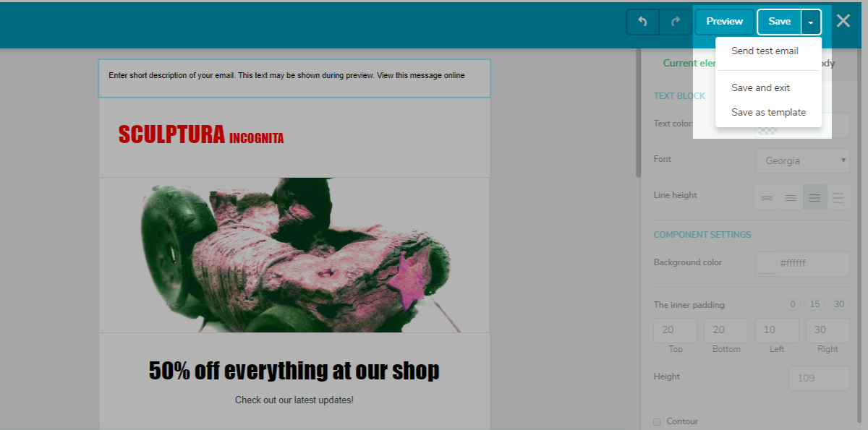The height and width of the screenshot is (430, 868).
Task: Click the canvas vertical scrollbar
Action: [x=638, y=113]
